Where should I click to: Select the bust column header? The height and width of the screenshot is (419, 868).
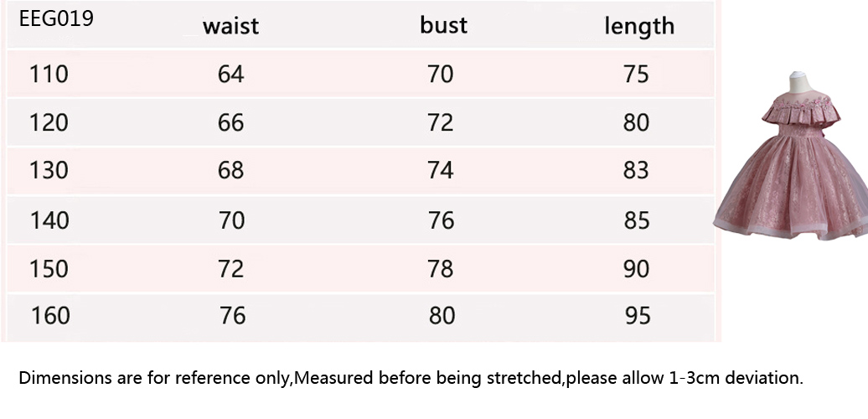click(x=443, y=25)
